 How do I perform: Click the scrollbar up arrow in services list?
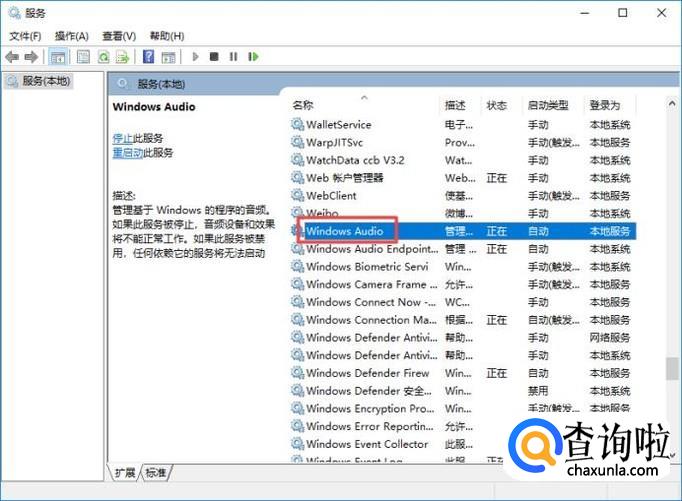pos(672,104)
